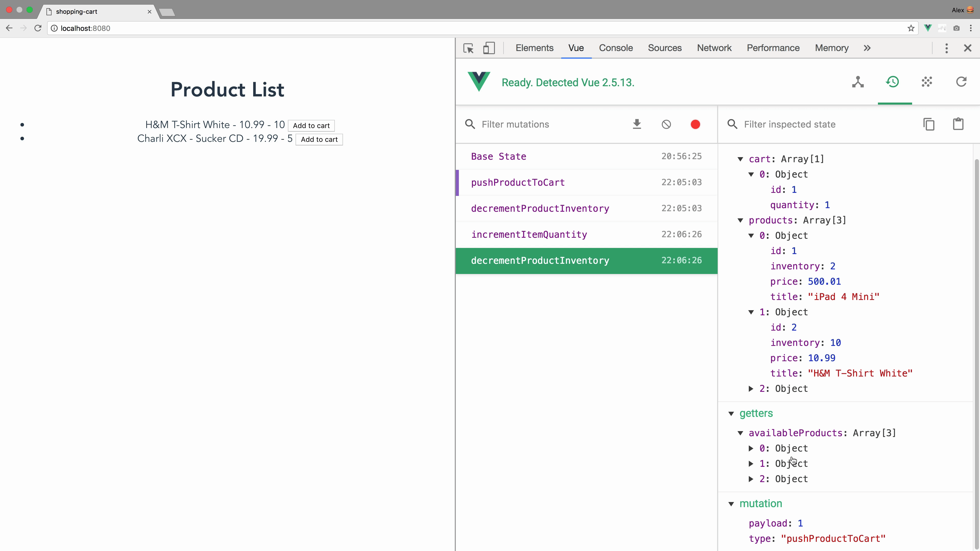Viewport: 980px width, 551px height.
Task: Collapse the getters section
Action: (731, 414)
